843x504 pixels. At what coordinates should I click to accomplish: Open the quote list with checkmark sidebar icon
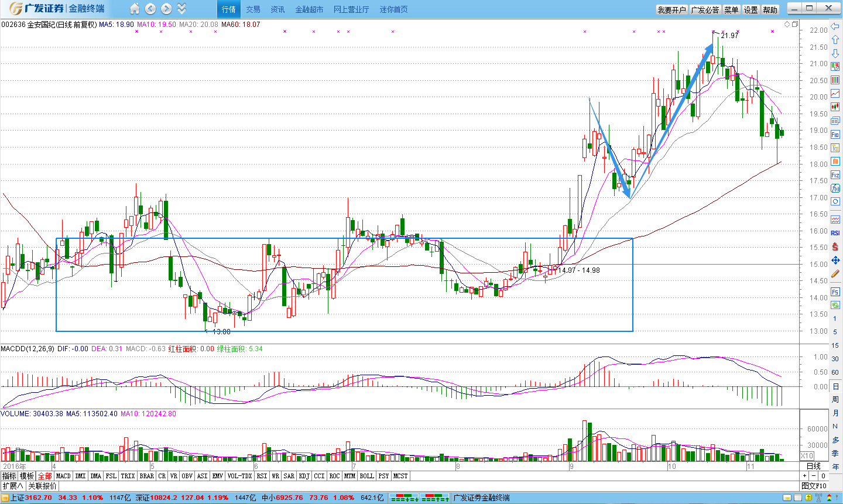[x=835, y=66]
